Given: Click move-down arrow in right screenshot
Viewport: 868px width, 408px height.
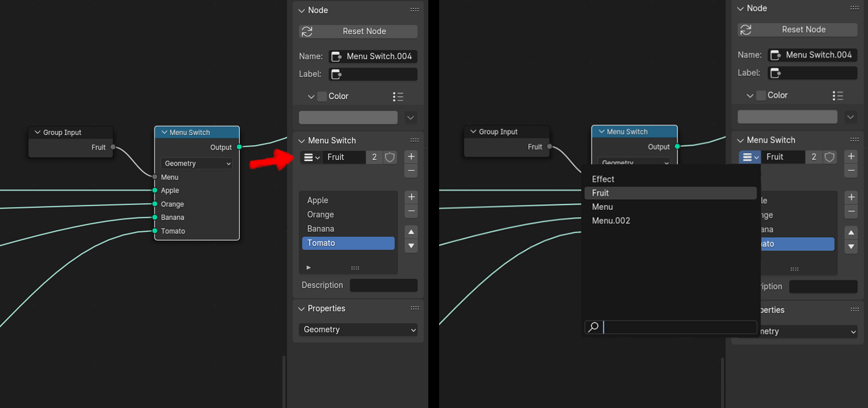Looking at the screenshot, I should (x=851, y=247).
